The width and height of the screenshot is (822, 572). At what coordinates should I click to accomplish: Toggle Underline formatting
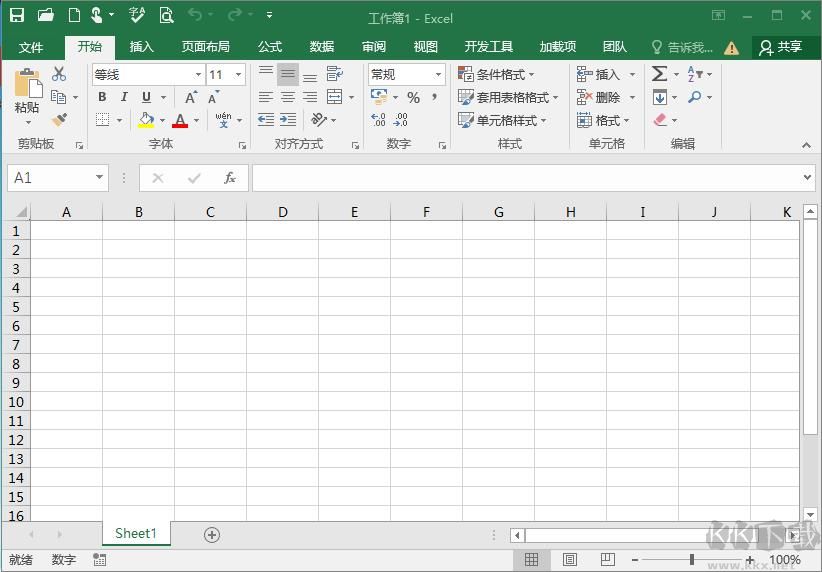coord(146,97)
